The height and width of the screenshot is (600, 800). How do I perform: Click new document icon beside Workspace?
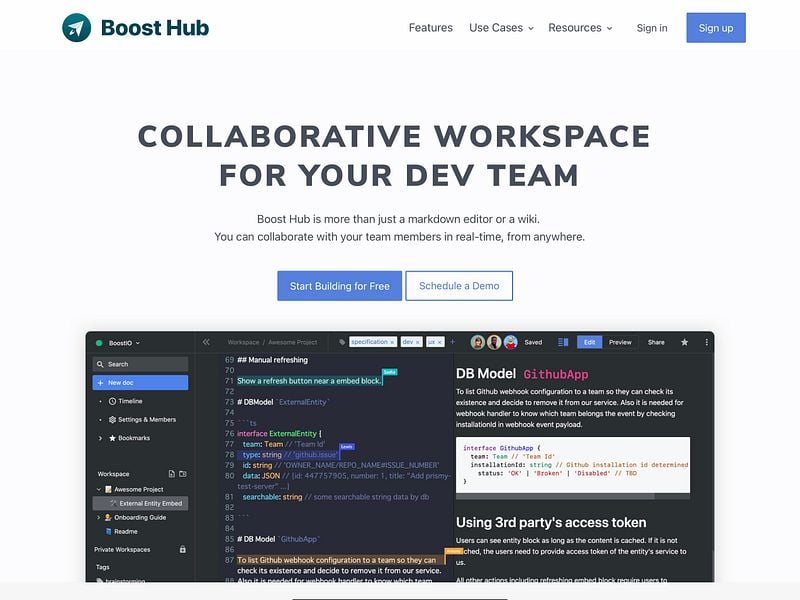click(x=171, y=474)
